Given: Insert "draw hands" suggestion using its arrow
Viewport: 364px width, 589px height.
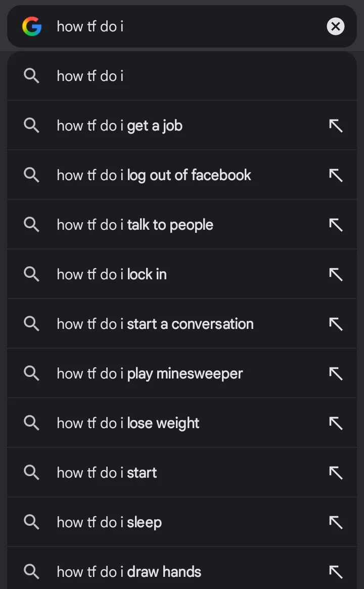Looking at the screenshot, I should tap(336, 572).
